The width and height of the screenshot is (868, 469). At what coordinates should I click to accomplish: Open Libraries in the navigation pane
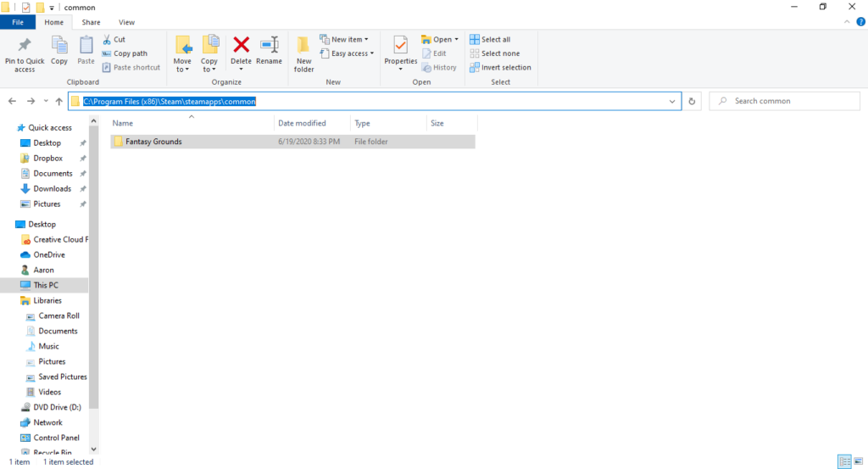(47, 301)
